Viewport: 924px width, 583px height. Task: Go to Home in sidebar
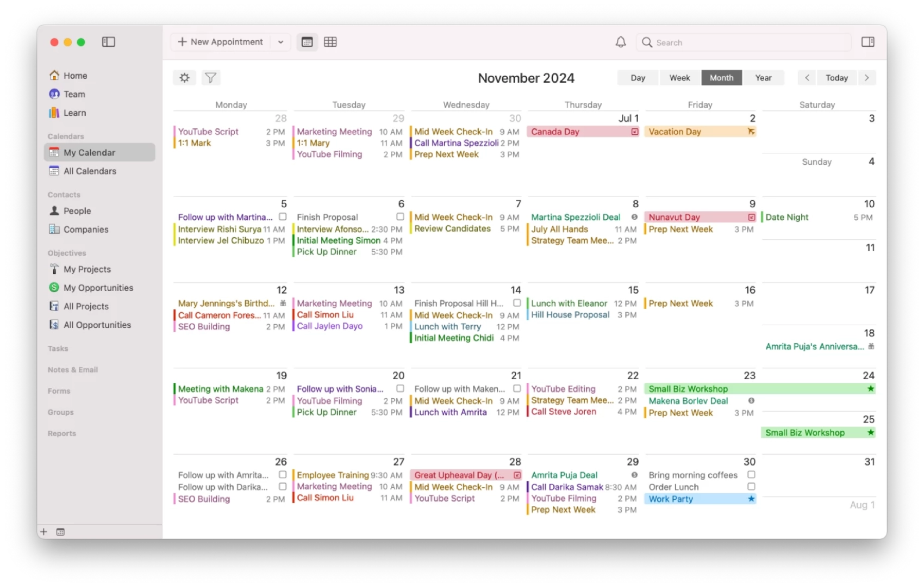[x=75, y=76]
